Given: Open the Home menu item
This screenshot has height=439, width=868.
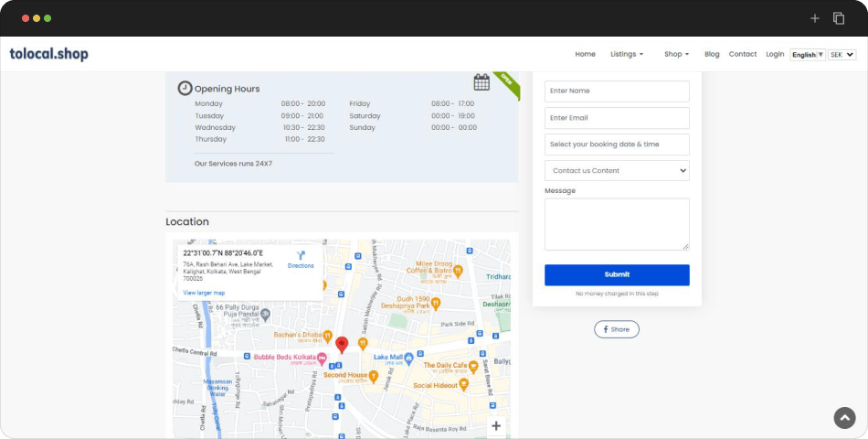Looking at the screenshot, I should [585, 54].
